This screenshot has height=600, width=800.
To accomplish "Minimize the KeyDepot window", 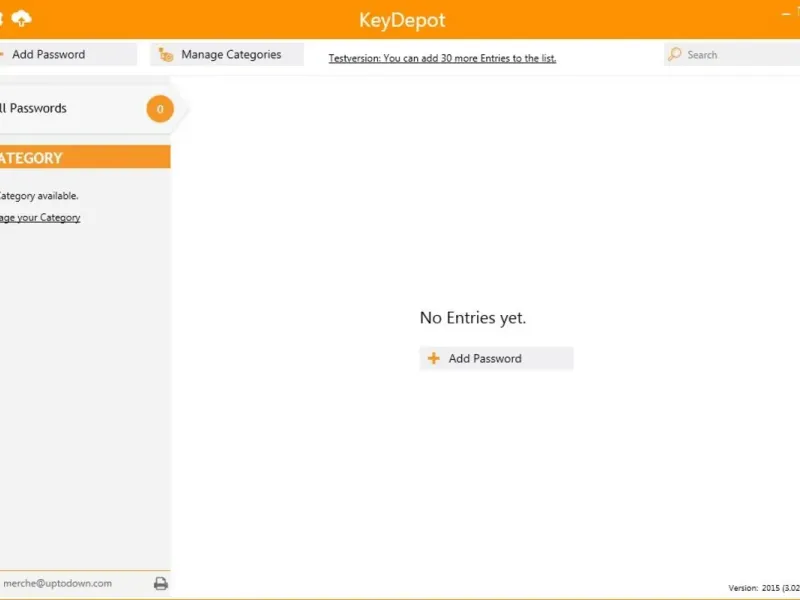I will (786, 14).
